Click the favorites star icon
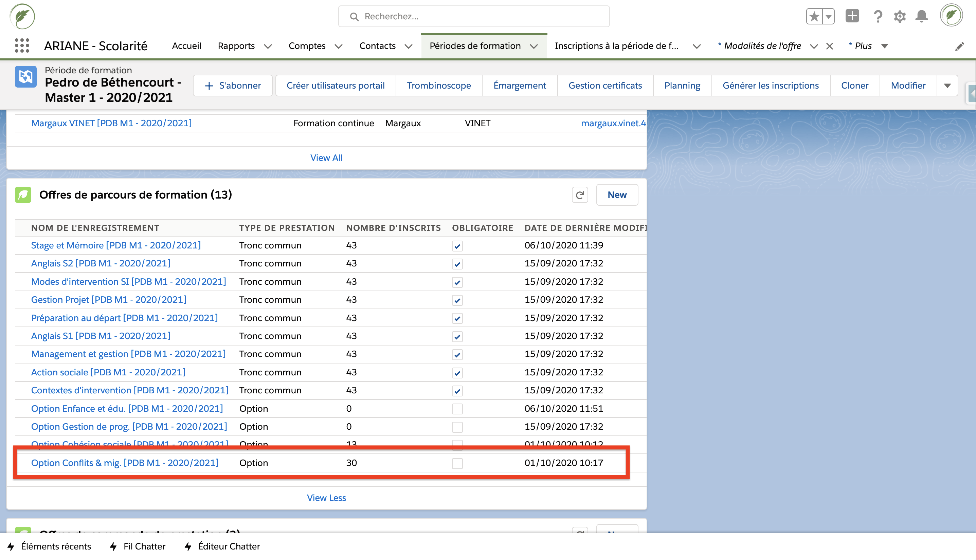976x560 pixels. (814, 16)
